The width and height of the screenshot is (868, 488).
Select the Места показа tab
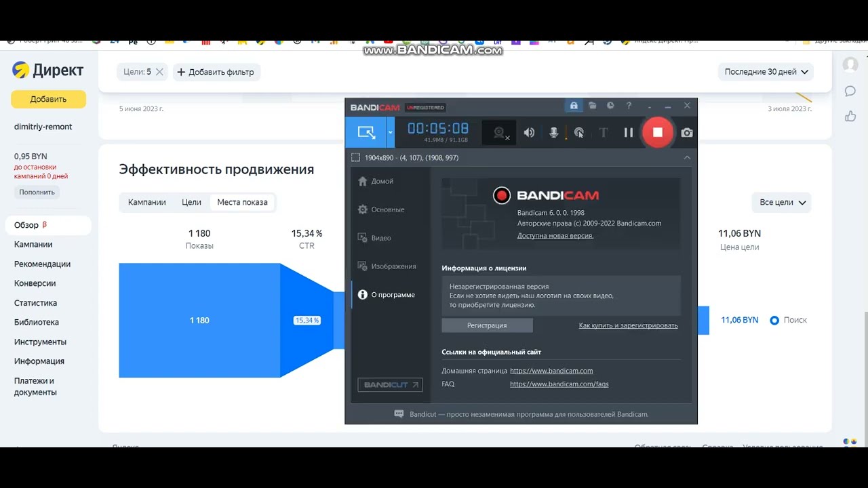pyautogui.click(x=242, y=202)
